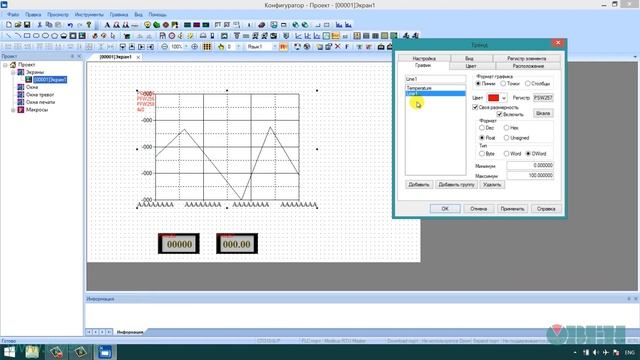Image resolution: width=640 pixels, height=360 pixels.
Task: Click the Максимум value input field
Action: point(530,176)
